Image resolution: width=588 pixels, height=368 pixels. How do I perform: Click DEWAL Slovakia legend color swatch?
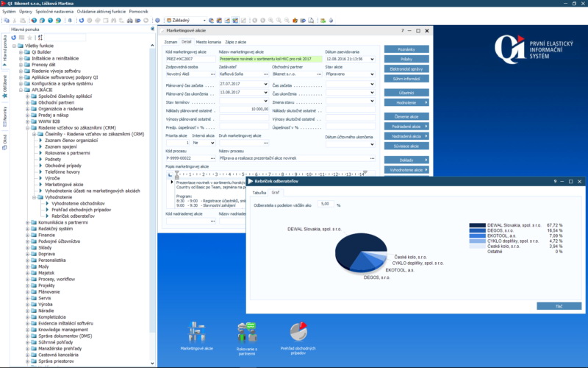(477, 225)
